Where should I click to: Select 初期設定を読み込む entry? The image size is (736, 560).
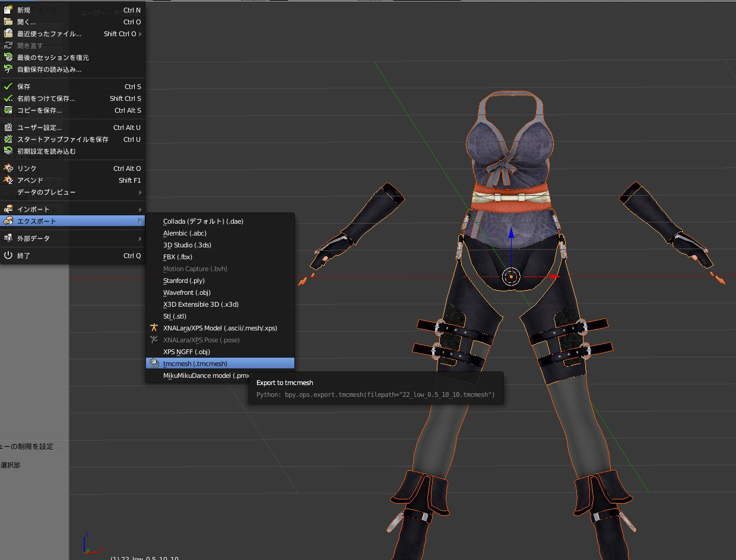tap(72, 151)
